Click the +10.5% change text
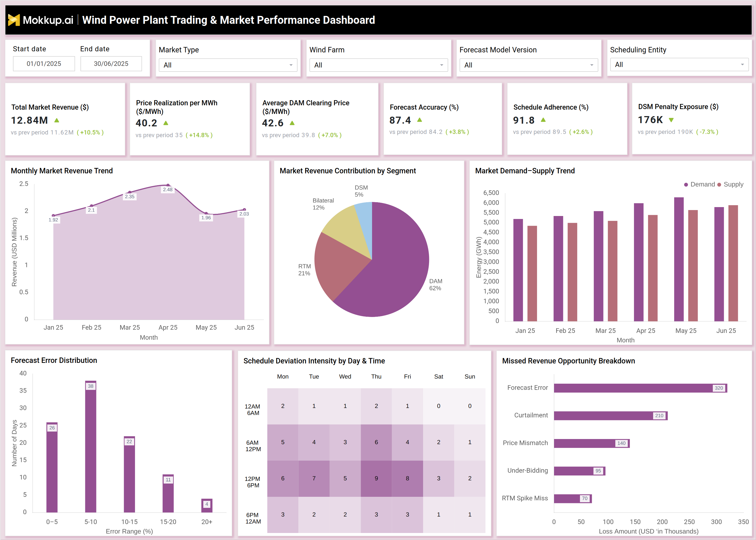This screenshot has height=540, width=756. point(90,132)
